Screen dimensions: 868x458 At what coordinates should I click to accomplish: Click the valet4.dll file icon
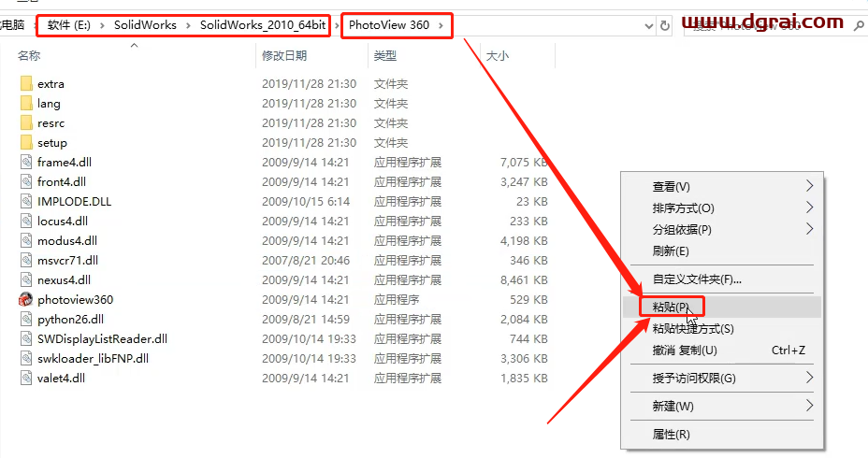[26, 379]
